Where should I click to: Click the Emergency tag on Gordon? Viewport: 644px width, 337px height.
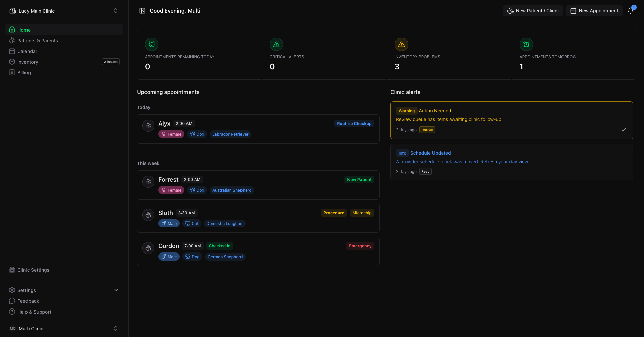pos(360,246)
